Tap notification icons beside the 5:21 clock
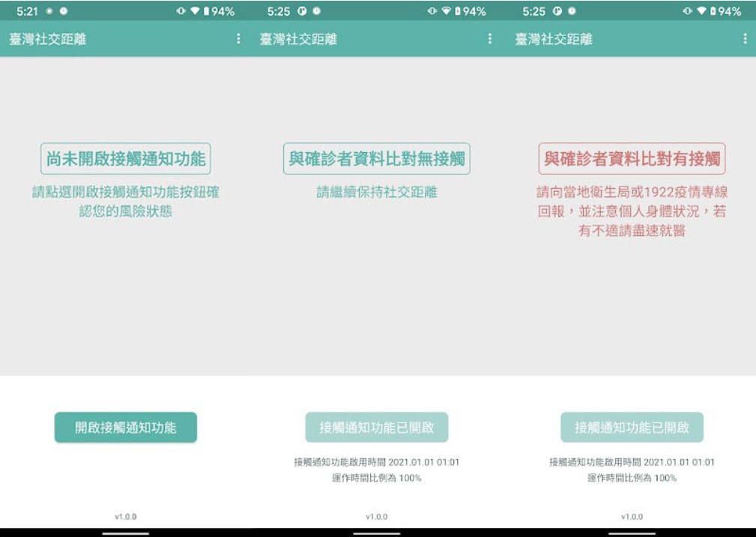The width and height of the screenshot is (756, 537). tap(57, 12)
